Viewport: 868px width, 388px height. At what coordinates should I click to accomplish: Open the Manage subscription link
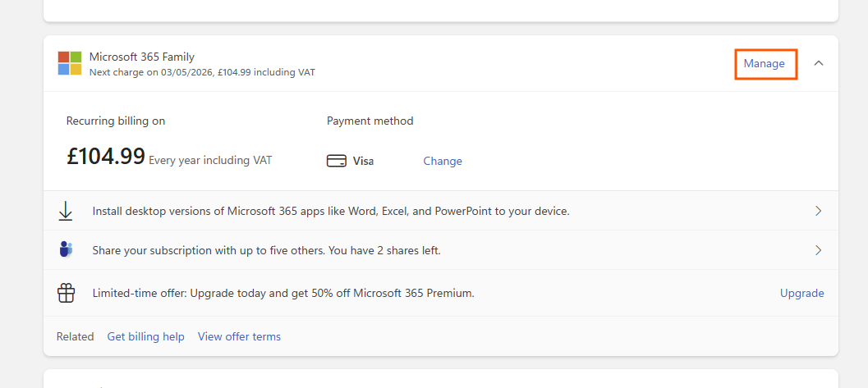[x=765, y=63]
